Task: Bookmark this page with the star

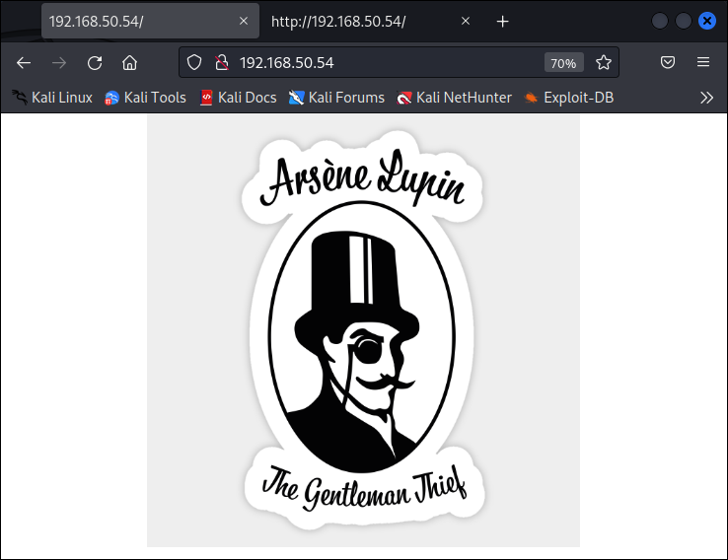Action: (x=604, y=62)
